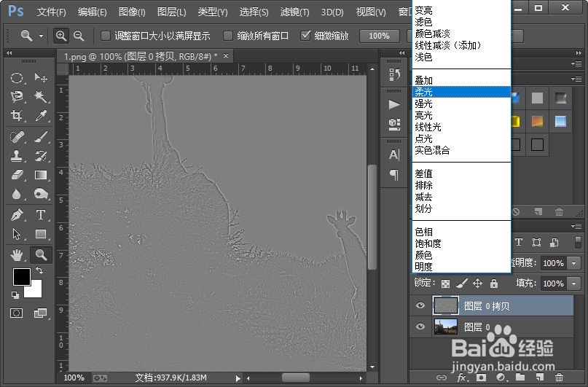The image size is (588, 387).
Task: Select the History Brush tool
Action: [41, 156]
